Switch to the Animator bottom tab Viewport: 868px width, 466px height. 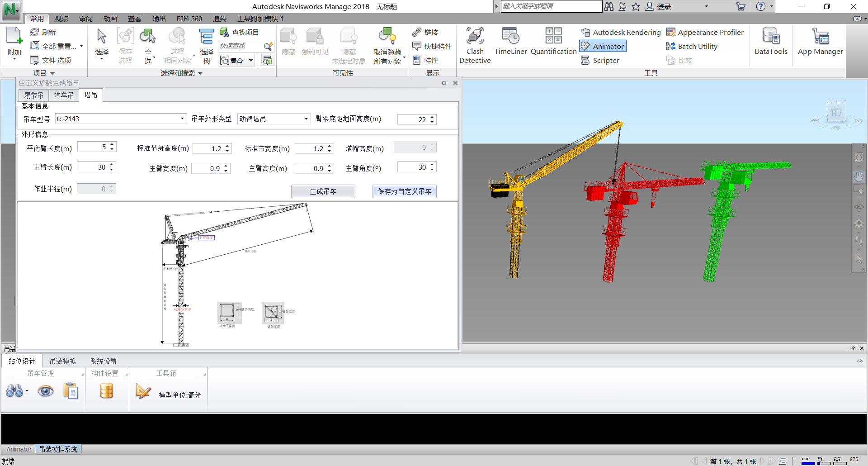(x=19, y=449)
